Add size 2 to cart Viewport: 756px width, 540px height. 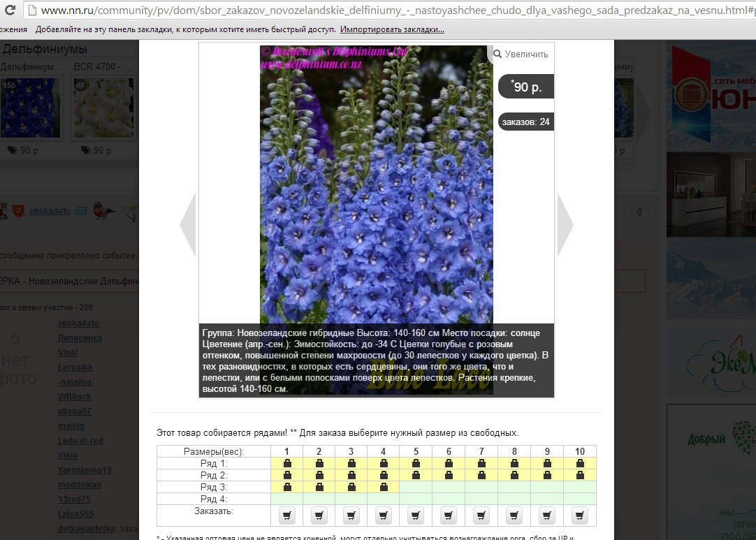[319, 516]
